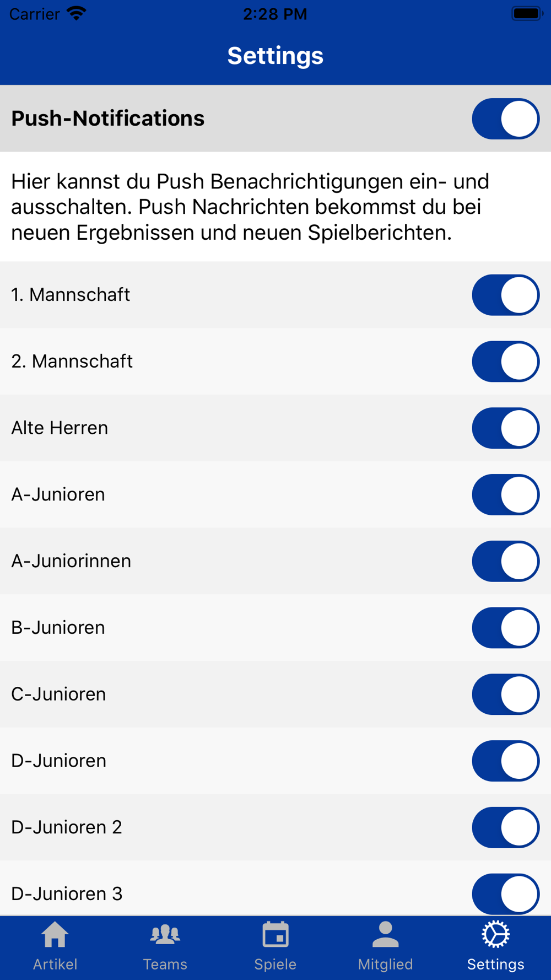The height and width of the screenshot is (980, 551).
Task: Disable A-Juniorinnen push notifications
Action: click(506, 561)
